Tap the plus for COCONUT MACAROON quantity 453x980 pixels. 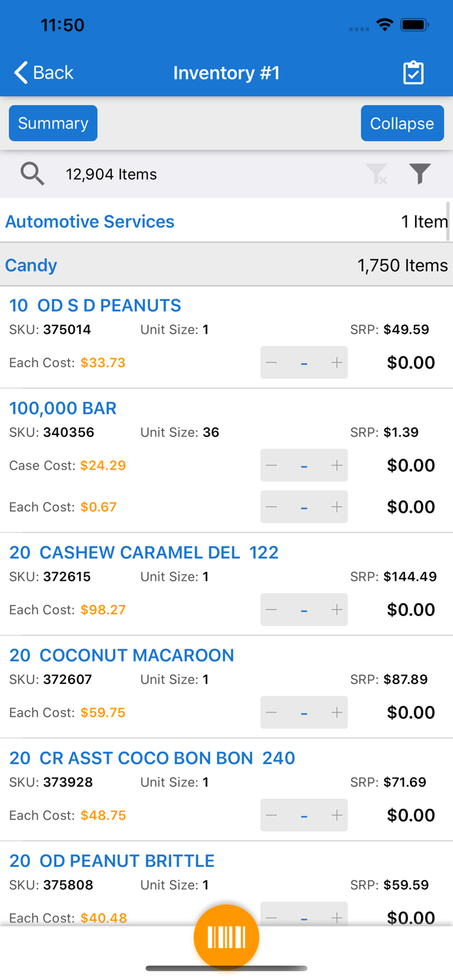pyautogui.click(x=336, y=712)
